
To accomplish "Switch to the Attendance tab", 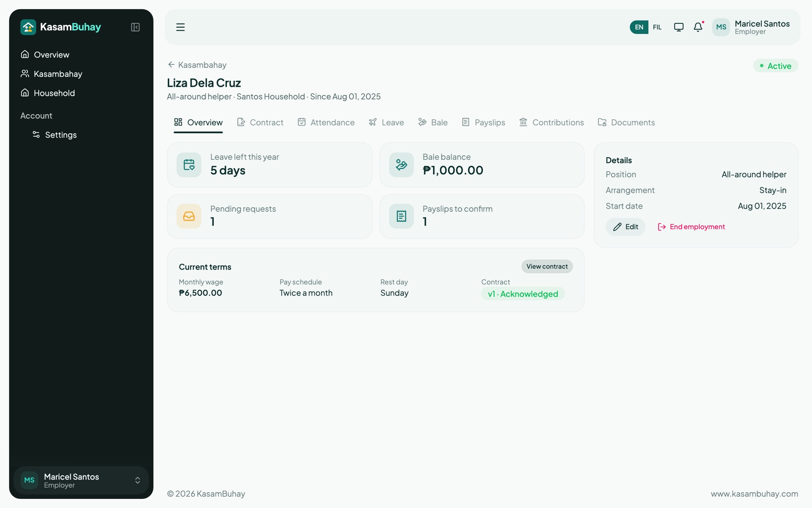I will 326,122.
